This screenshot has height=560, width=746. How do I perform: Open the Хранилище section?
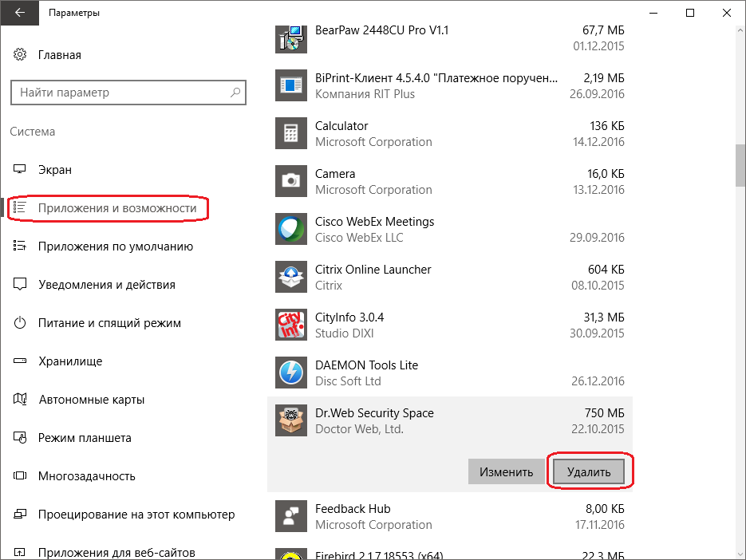(x=70, y=361)
